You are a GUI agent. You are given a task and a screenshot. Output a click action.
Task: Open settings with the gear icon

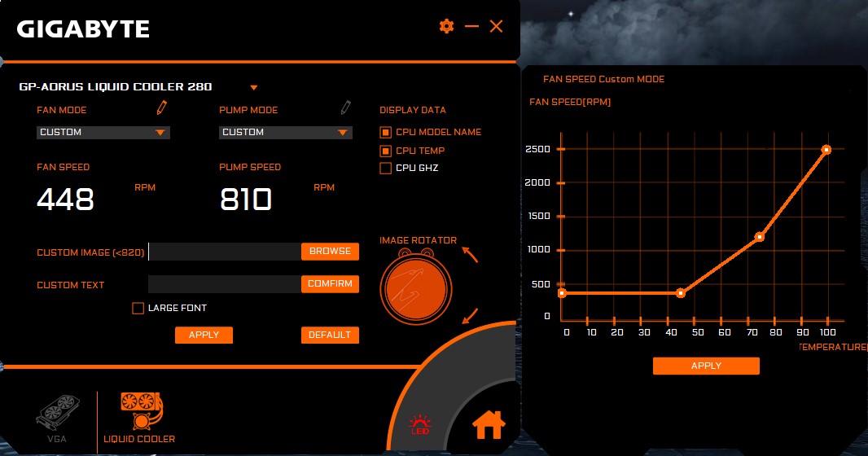pos(446,26)
